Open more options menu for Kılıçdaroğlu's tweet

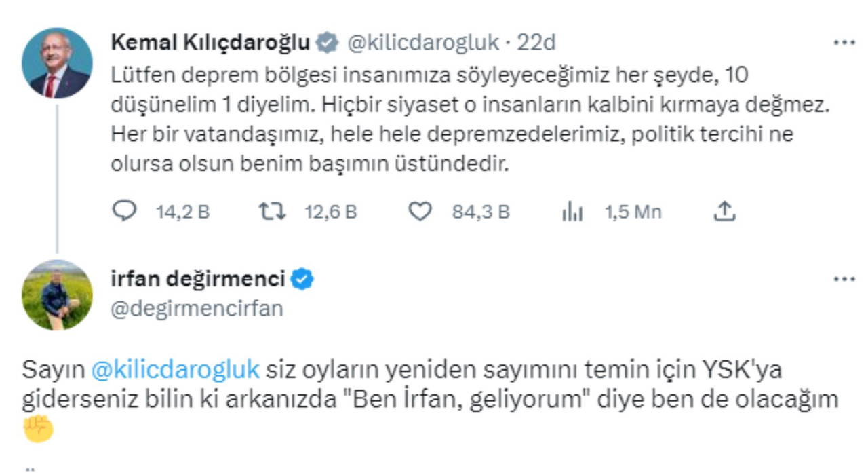(844, 43)
